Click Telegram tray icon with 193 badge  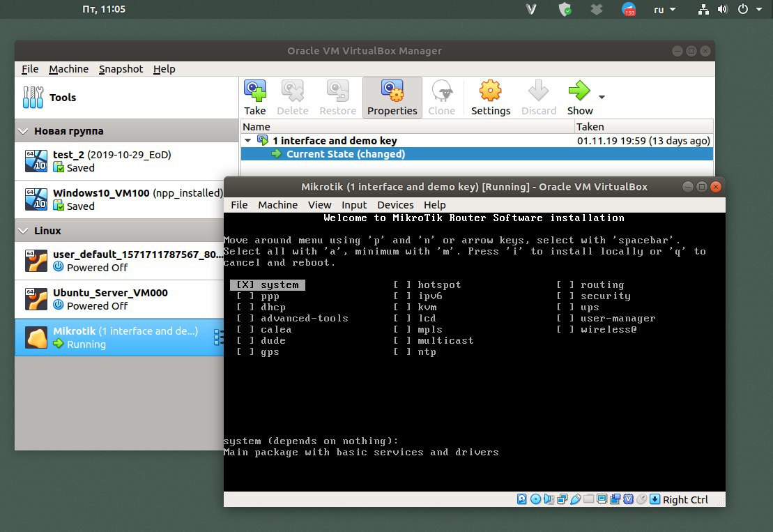pyautogui.click(x=629, y=9)
